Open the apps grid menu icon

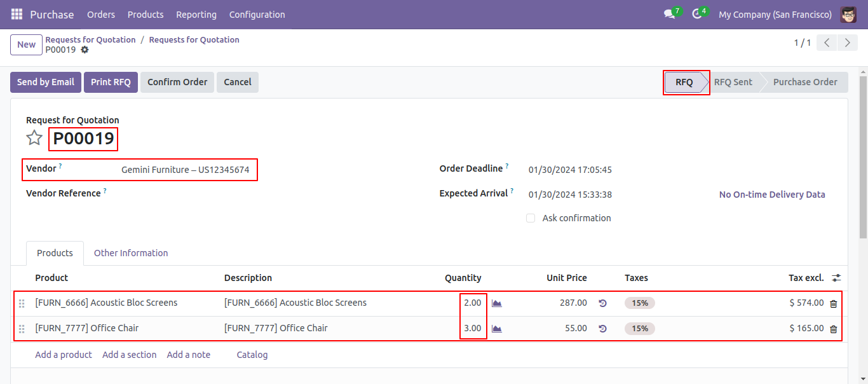pos(17,14)
